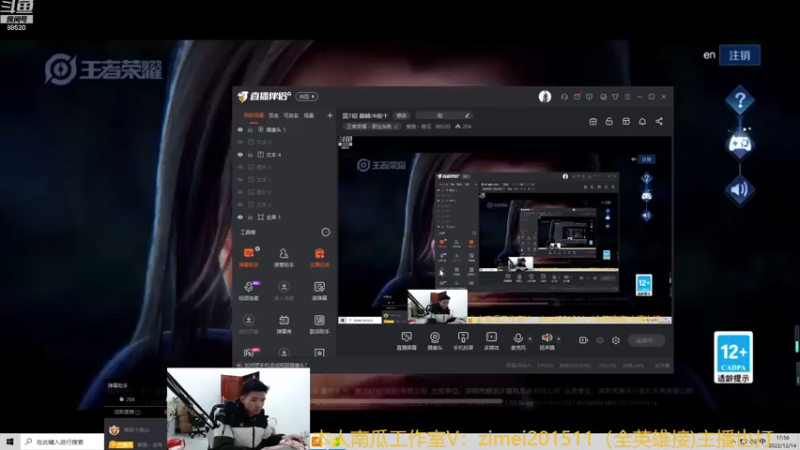The width and height of the screenshot is (800, 450).
Task: Open the 王者荣耀 category selector
Action: pos(372,127)
